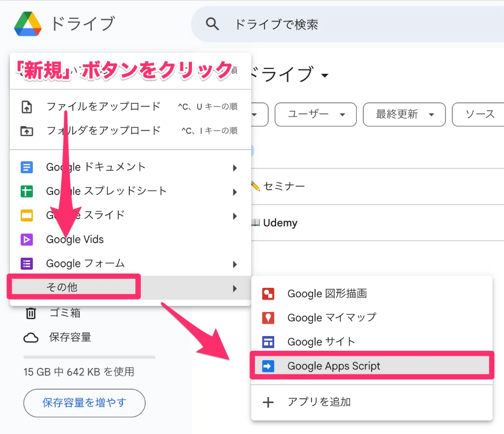Select アプリを追加 entry
The height and width of the screenshot is (434, 504).
click(x=372, y=402)
